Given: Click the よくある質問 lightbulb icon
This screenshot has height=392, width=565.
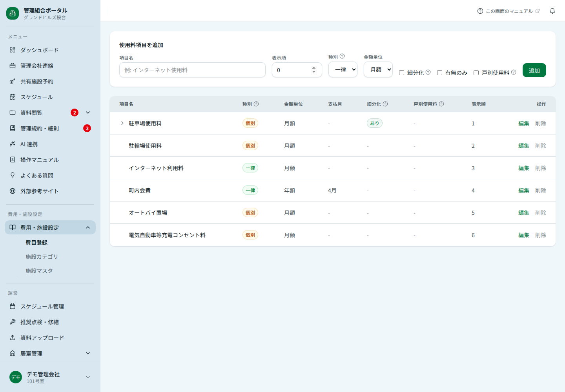Looking at the screenshot, I should [13, 175].
